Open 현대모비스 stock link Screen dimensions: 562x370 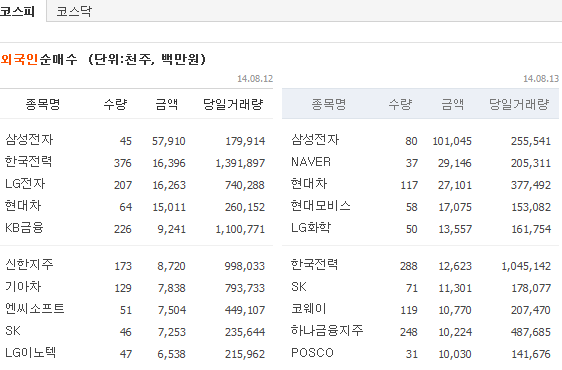[321, 205]
